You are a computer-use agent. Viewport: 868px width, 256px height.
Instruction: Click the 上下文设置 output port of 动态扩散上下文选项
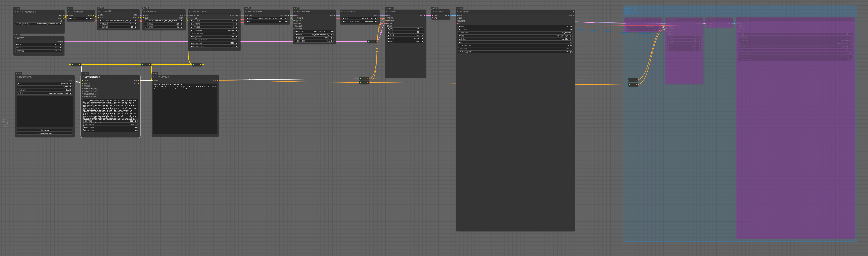pyautogui.click(x=239, y=15)
